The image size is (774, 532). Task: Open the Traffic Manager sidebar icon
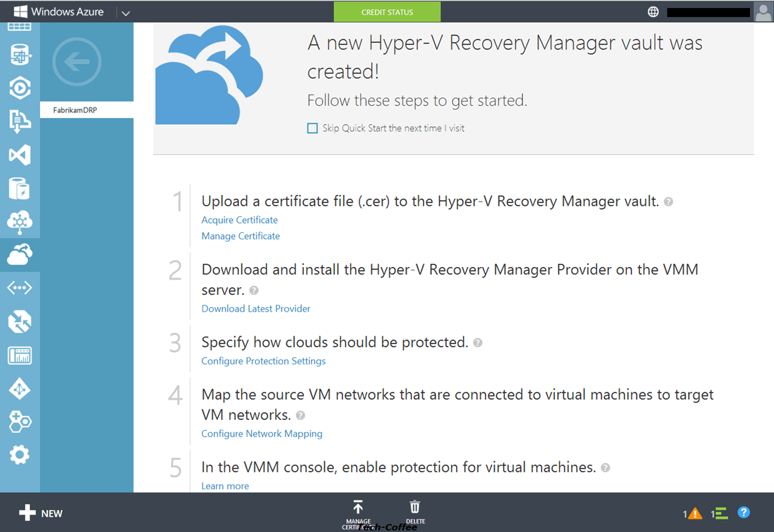pos(20,322)
